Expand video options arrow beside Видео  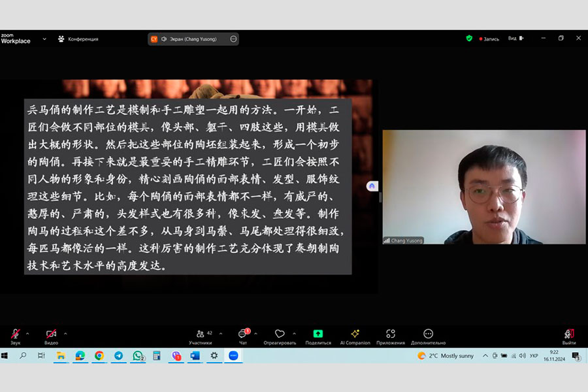(x=65, y=333)
